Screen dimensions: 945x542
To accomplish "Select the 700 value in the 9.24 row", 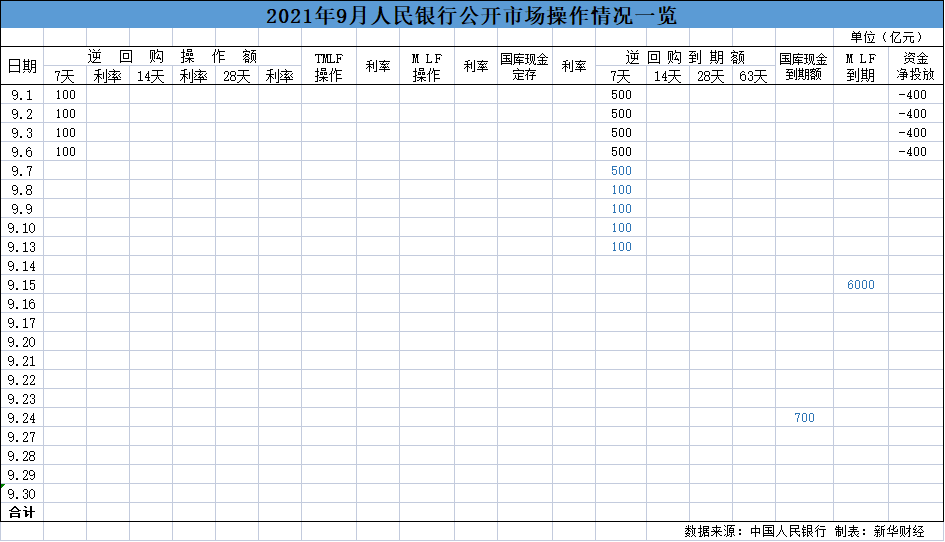I will 804,418.
